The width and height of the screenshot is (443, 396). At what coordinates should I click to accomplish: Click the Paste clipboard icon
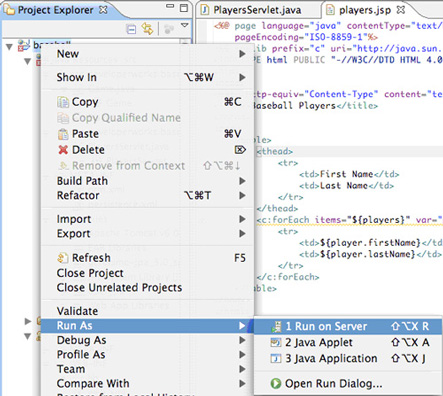63,134
